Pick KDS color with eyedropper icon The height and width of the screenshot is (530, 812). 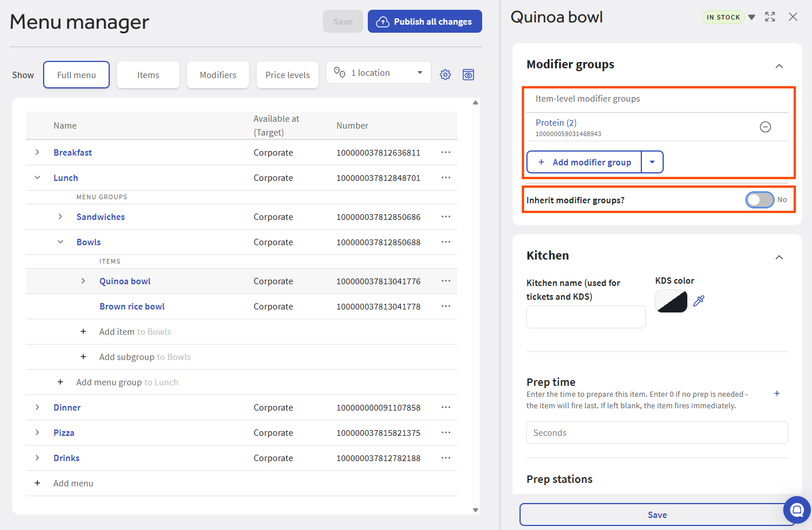coord(699,301)
